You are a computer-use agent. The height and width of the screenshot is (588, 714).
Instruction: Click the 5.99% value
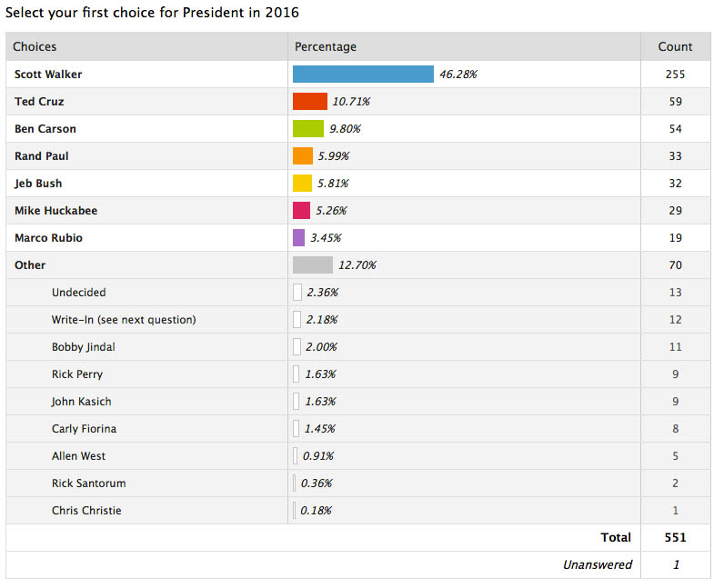(x=334, y=156)
